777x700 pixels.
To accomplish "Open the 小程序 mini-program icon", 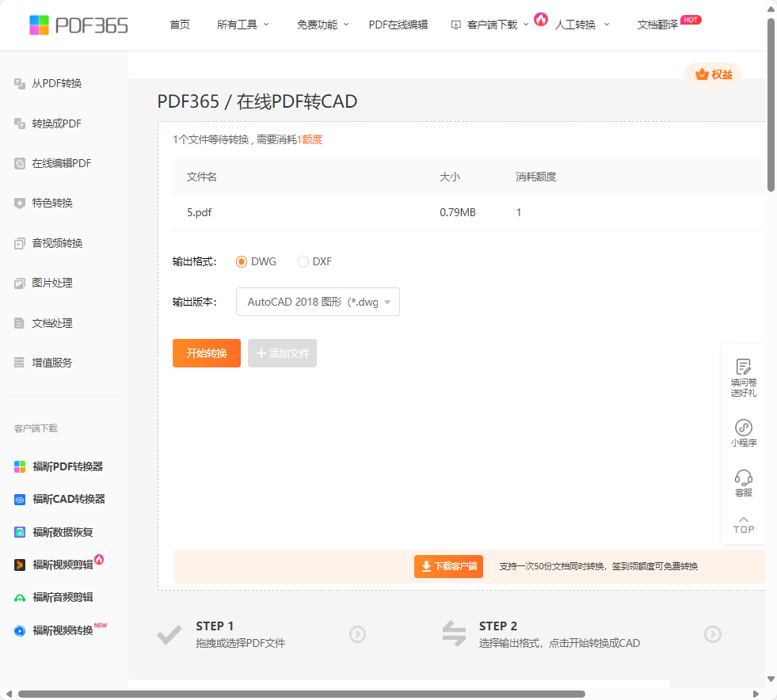I will (743, 427).
